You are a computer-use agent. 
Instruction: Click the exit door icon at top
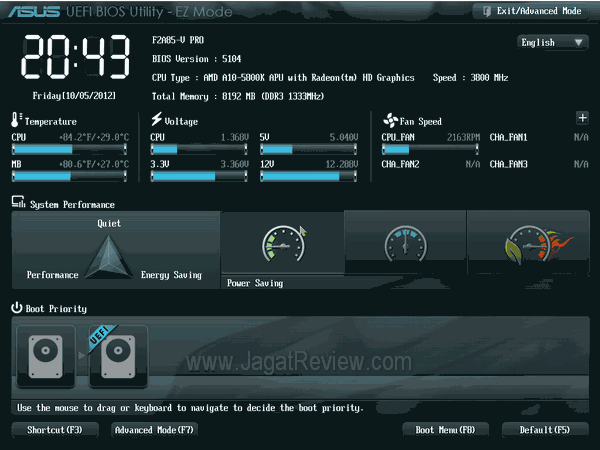[487, 11]
